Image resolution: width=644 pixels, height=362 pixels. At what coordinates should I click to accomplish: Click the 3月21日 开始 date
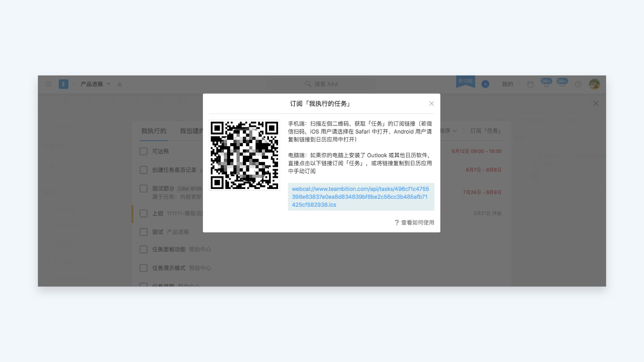(x=487, y=213)
